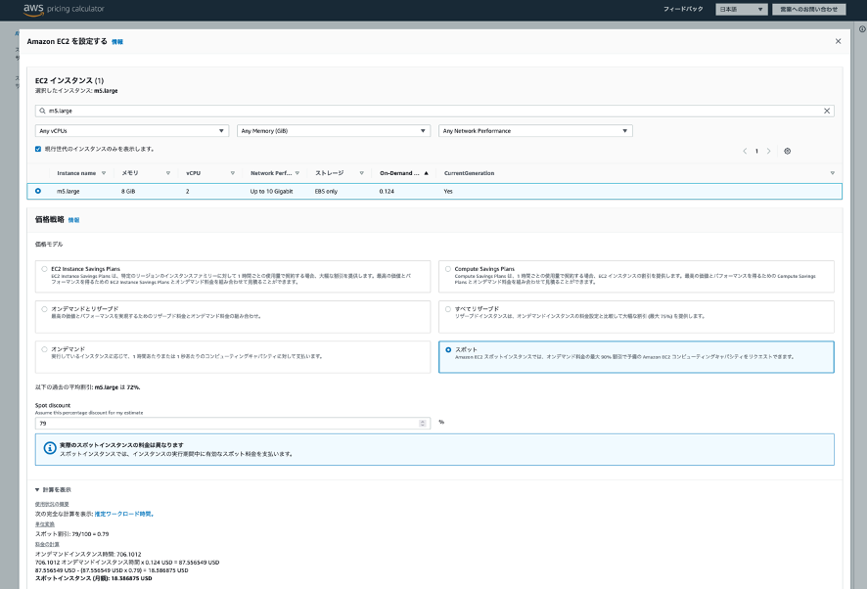Select スポット pricing model

point(448,350)
